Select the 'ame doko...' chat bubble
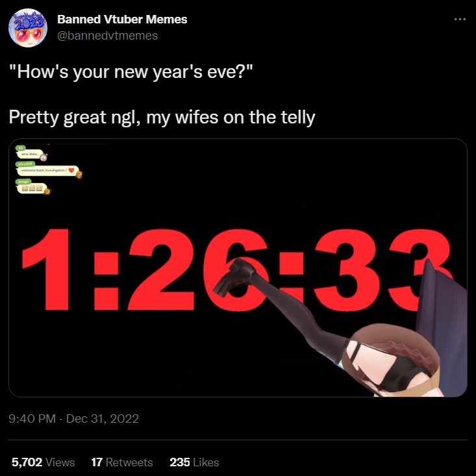476x476 pixels. click(x=31, y=154)
